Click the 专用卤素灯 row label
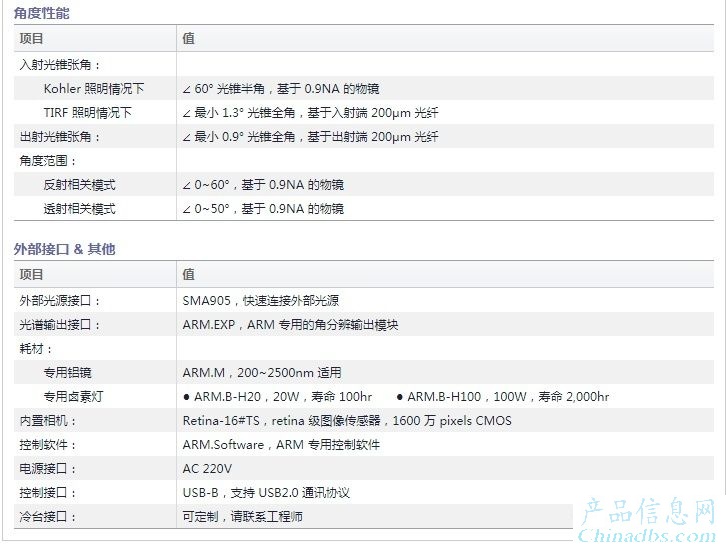728x544 pixels. click(x=73, y=397)
